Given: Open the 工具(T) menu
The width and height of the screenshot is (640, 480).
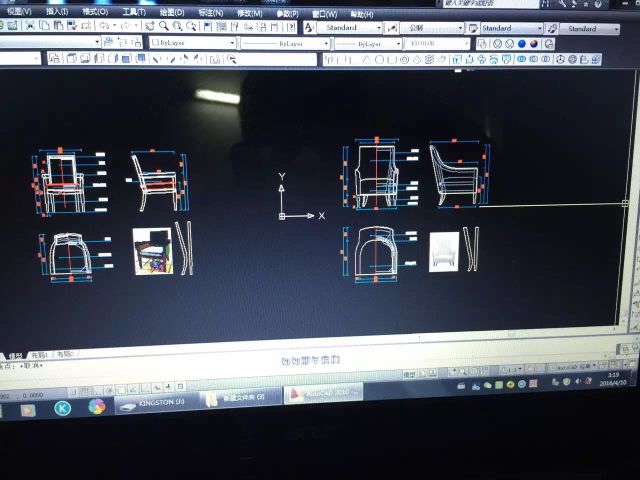Looking at the screenshot, I should pos(134,13).
